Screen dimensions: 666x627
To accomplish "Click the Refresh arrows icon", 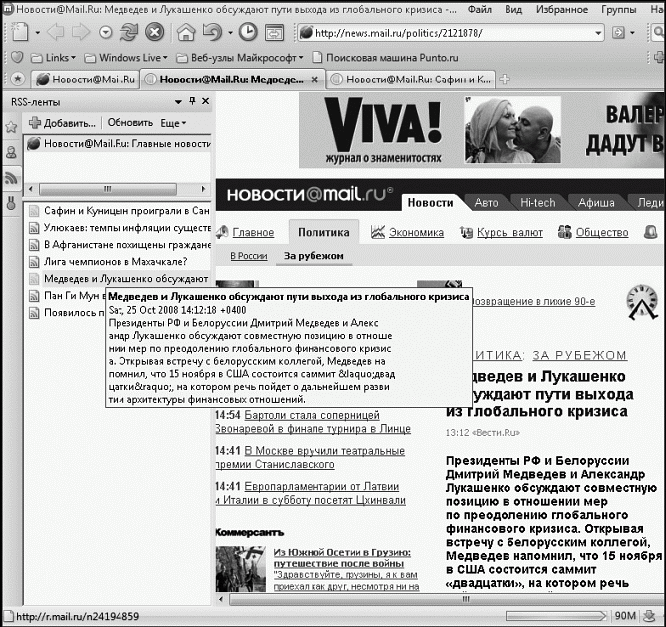I will 129,32.
